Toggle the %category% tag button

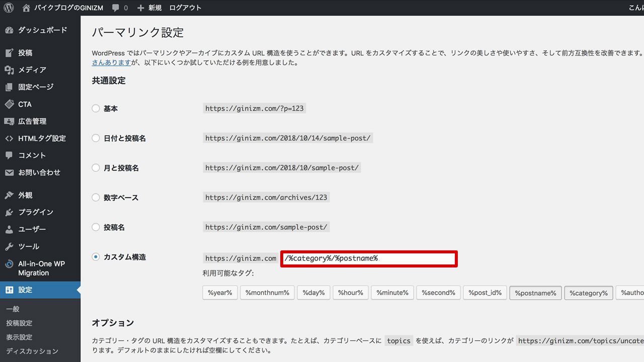coord(589,293)
